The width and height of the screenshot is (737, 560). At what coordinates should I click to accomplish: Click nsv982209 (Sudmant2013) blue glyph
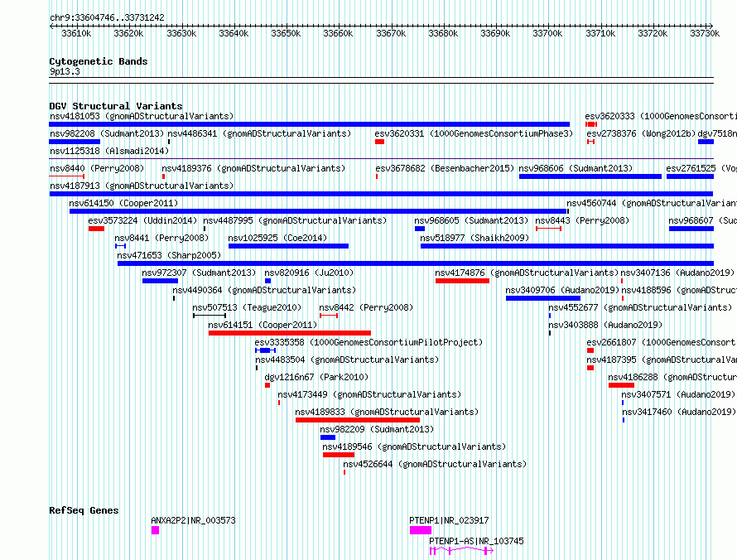[x=328, y=437]
